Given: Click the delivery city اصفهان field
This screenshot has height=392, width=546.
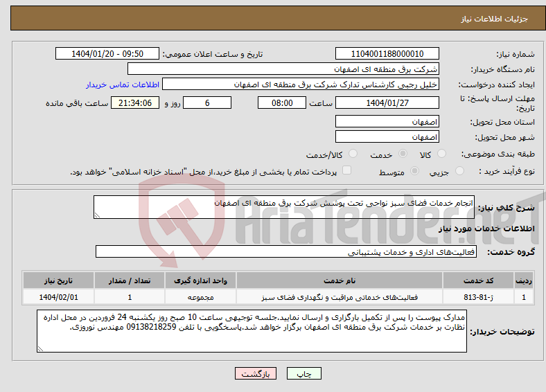Looking at the screenshot, I should pos(387,136).
